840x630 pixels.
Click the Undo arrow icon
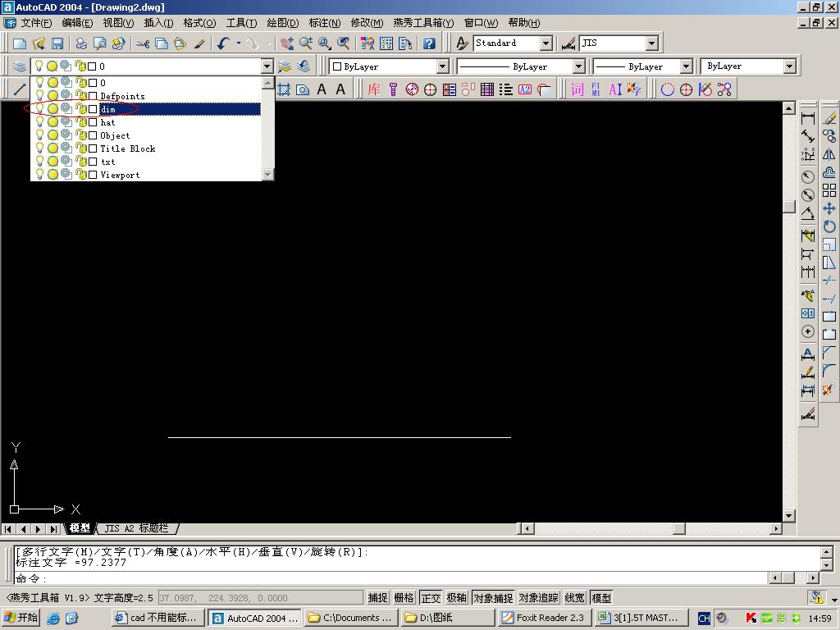(224, 44)
